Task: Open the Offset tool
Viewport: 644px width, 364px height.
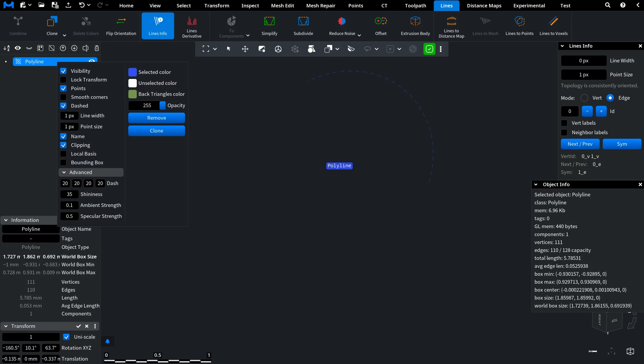Action: click(381, 26)
